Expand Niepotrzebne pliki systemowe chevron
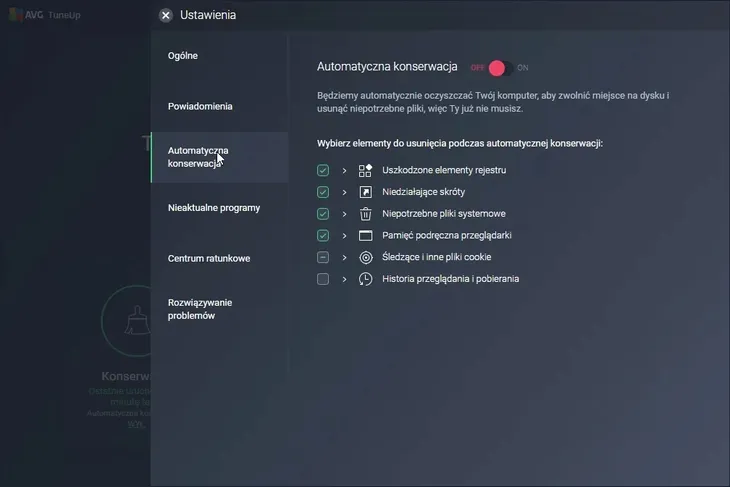 tap(345, 214)
